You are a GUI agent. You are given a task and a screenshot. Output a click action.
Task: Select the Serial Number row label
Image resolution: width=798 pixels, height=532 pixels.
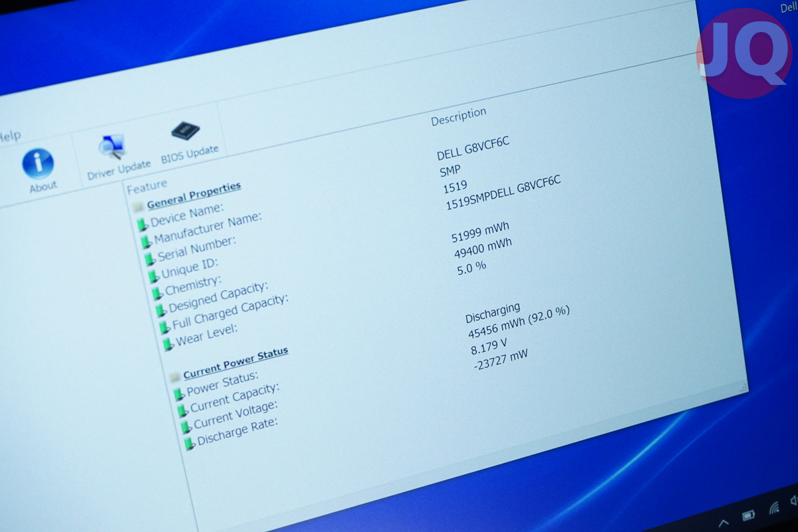197,249
